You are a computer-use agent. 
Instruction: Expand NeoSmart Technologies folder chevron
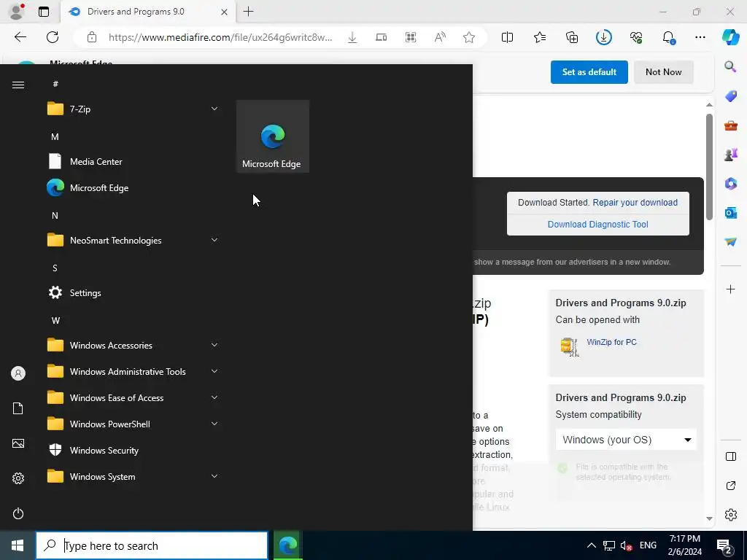point(214,240)
